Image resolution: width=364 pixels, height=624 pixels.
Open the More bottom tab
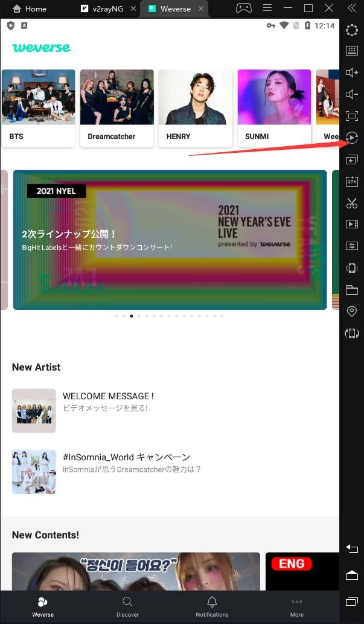297,606
